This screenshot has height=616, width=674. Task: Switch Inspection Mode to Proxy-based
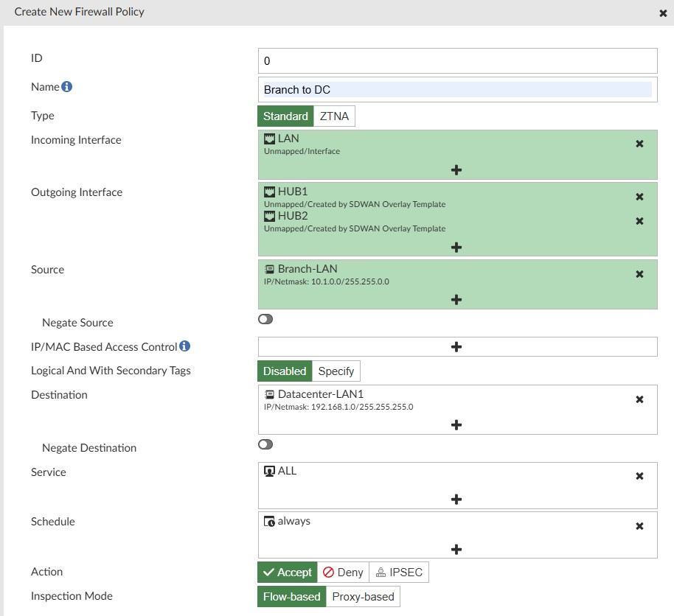coord(363,597)
